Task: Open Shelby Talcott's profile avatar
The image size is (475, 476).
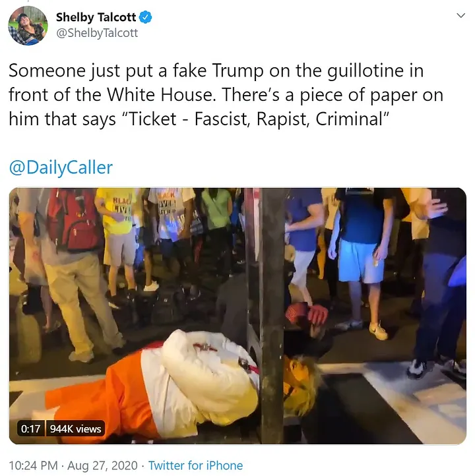Action: [x=28, y=26]
